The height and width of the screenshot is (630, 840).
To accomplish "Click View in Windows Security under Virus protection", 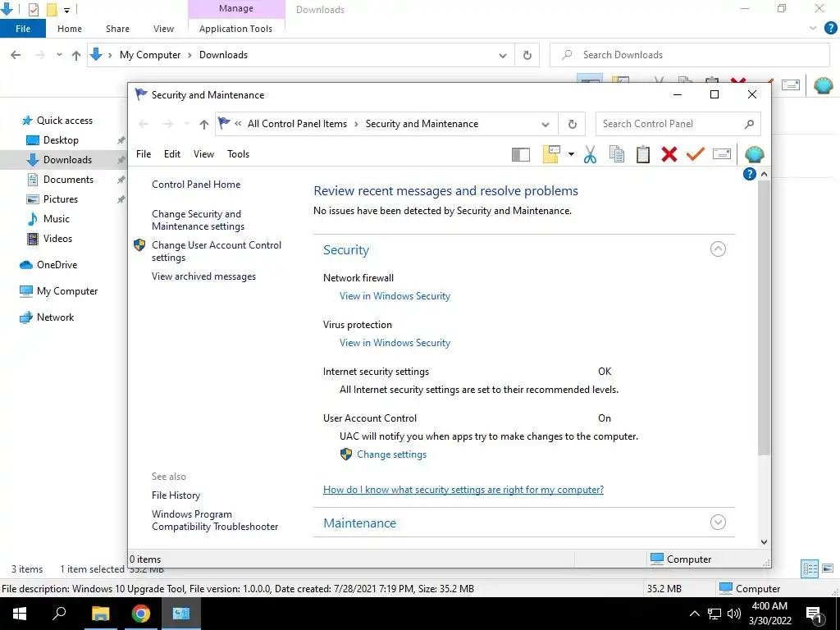I will (x=395, y=343).
